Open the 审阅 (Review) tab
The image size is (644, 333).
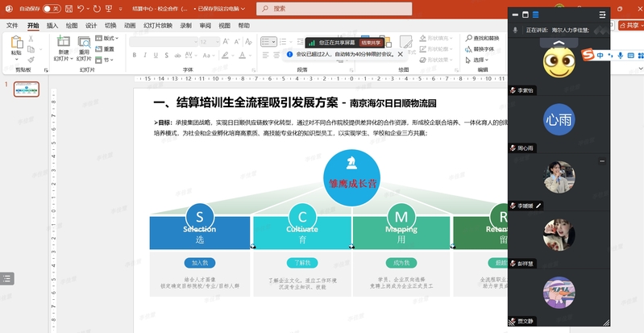tap(206, 26)
